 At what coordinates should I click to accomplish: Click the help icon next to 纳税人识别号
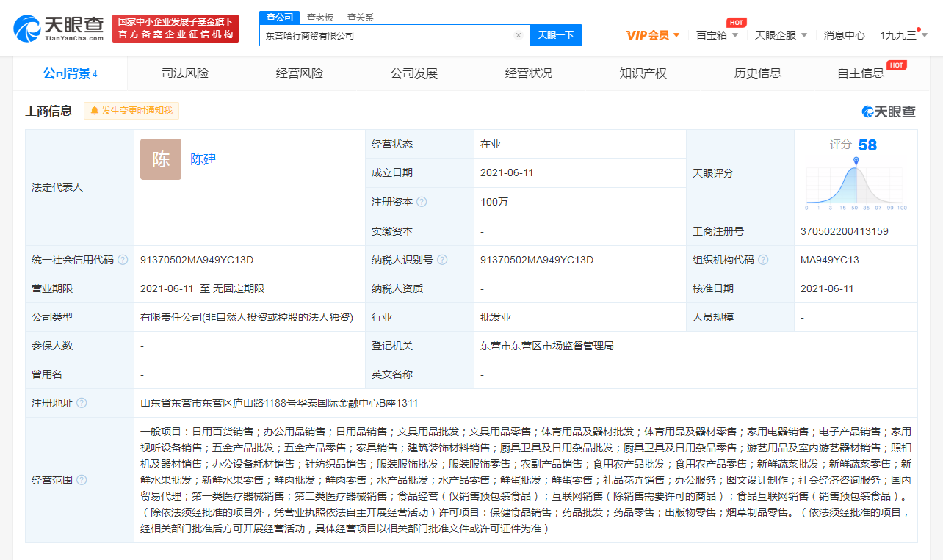click(442, 260)
